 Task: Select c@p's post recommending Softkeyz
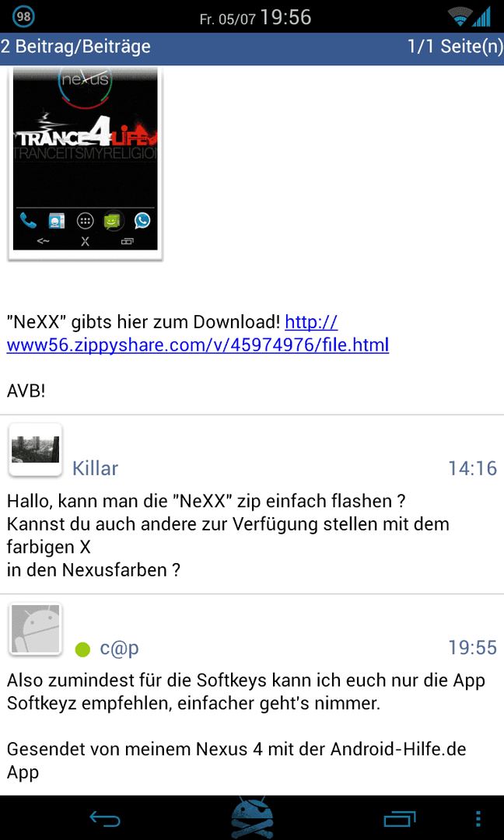pyautogui.click(x=252, y=695)
